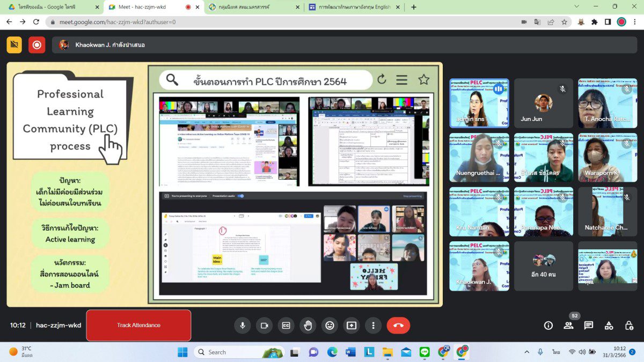Open the Chrome extensions puzzle icon
The image size is (644, 362).
[595, 22]
